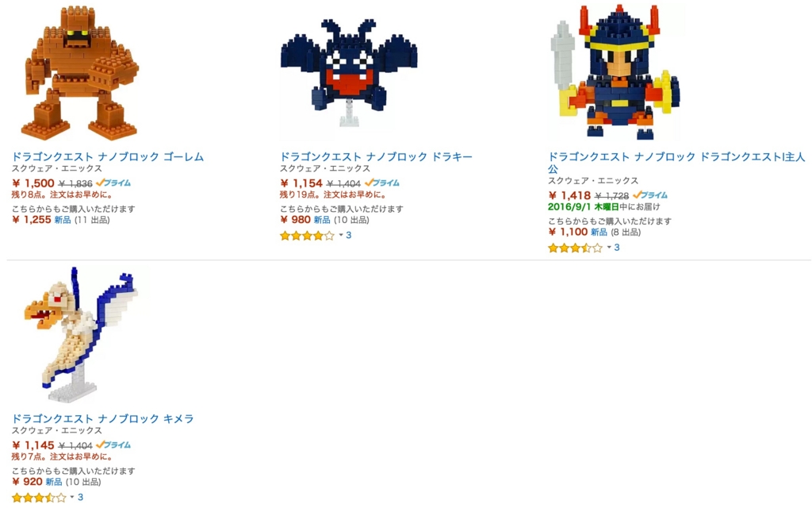The image size is (812, 508).
Task: Click the orange Golem product image
Action: click(x=80, y=72)
